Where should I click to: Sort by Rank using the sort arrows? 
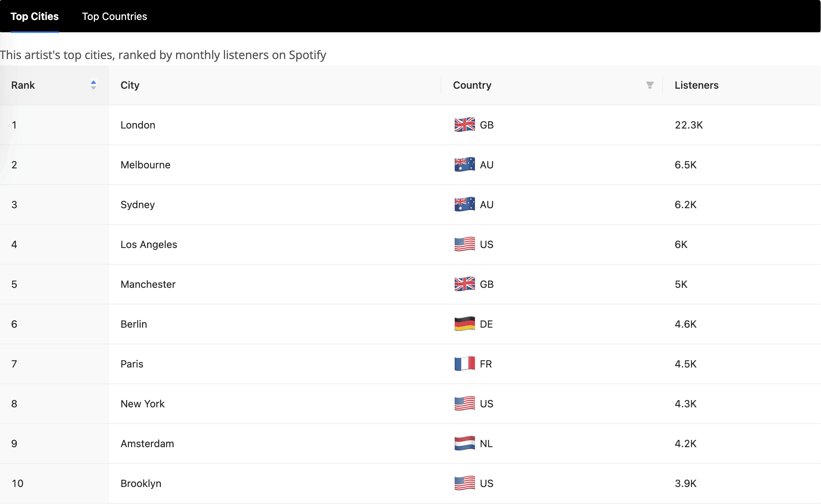coord(93,85)
